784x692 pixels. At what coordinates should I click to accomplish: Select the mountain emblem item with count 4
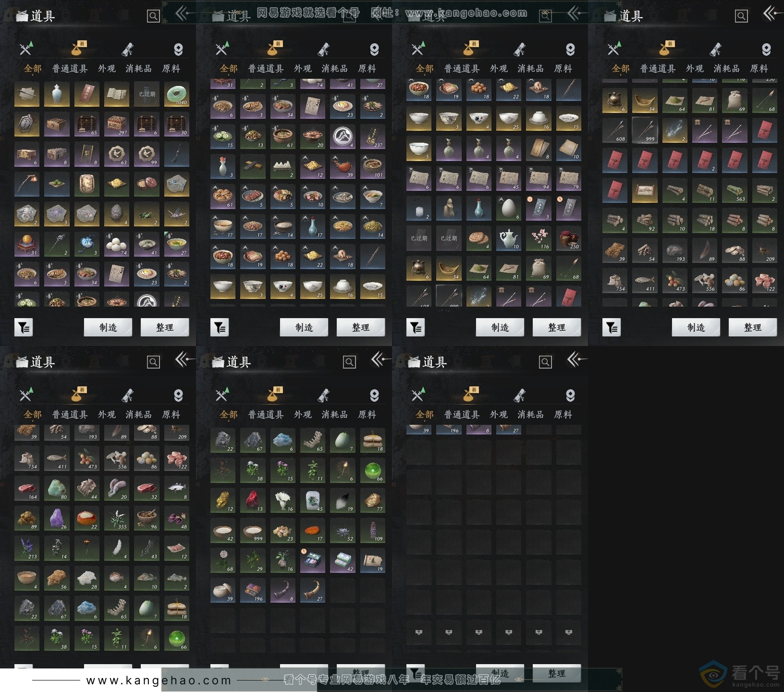click(x=343, y=136)
